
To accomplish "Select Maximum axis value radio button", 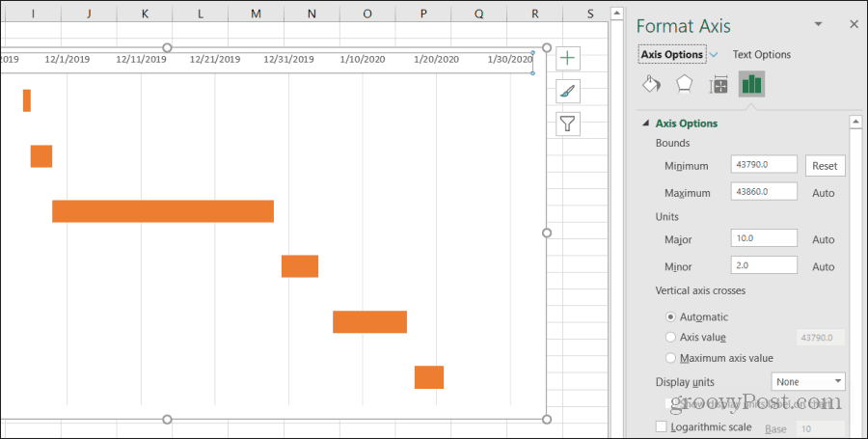I will (x=671, y=358).
